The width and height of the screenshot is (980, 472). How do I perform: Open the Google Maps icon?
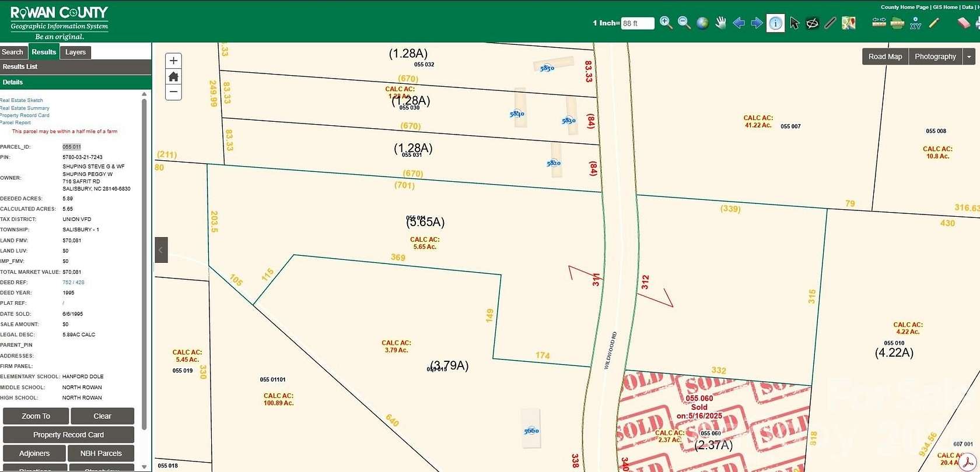coord(849,23)
